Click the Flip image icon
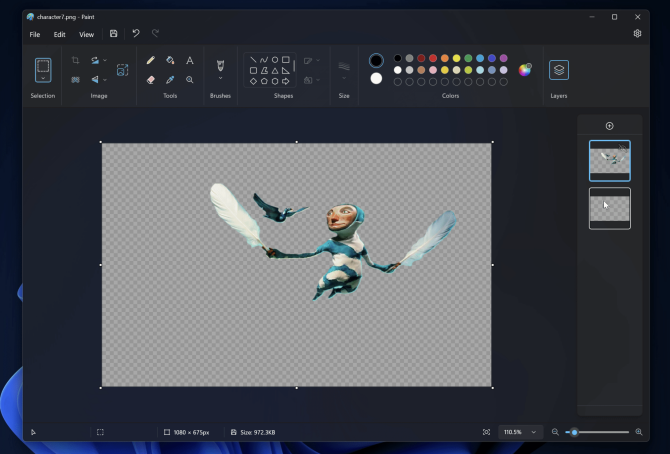The image size is (670, 454). click(95, 80)
